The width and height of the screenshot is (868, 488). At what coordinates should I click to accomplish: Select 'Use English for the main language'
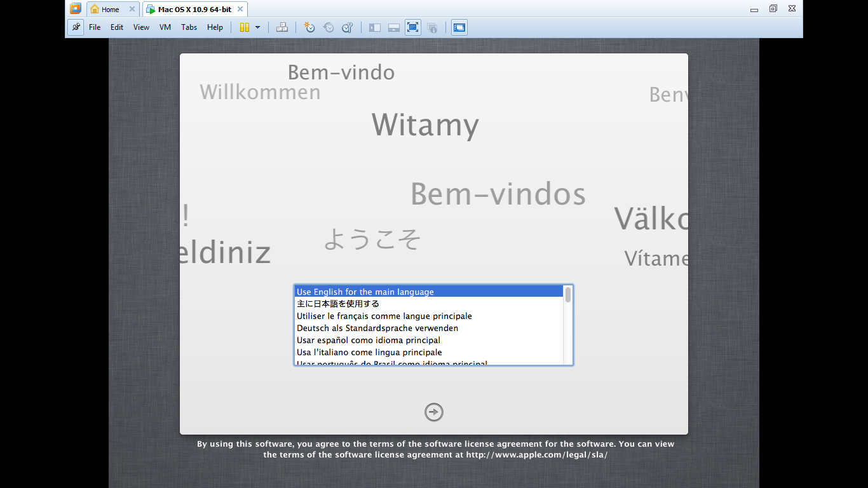point(429,292)
